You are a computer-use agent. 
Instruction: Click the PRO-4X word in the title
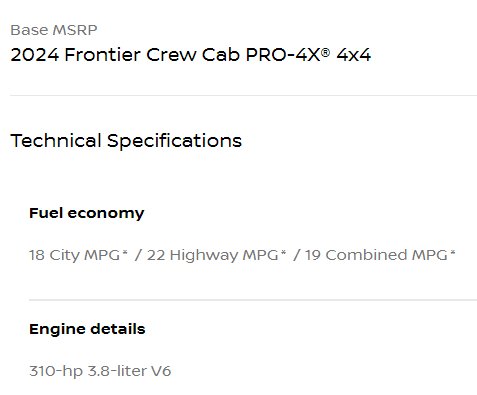click(283, 55)
